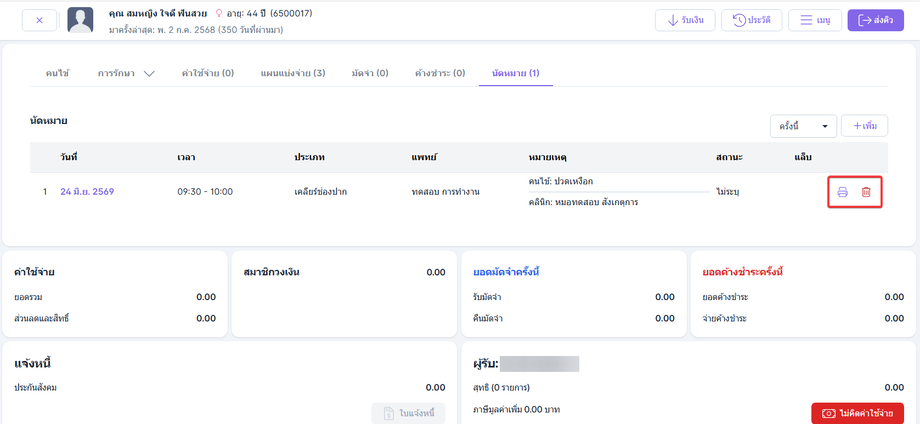Viewport: 920px width, 424px height.
Task: Click the ยอดรวม row label
Action: pos(28,297)
